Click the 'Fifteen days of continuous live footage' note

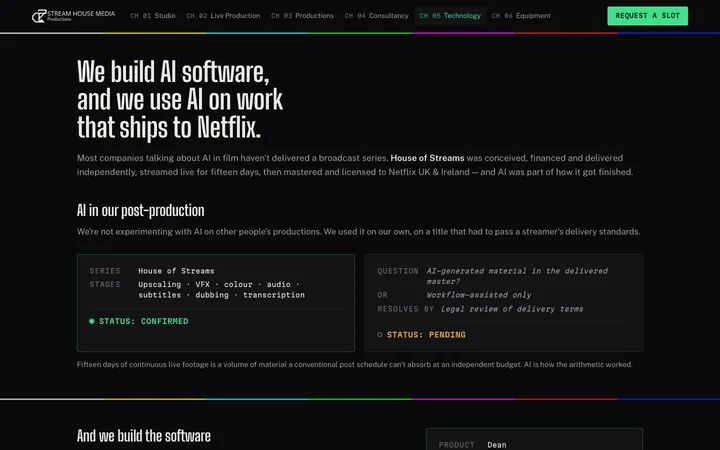point(354,365)
